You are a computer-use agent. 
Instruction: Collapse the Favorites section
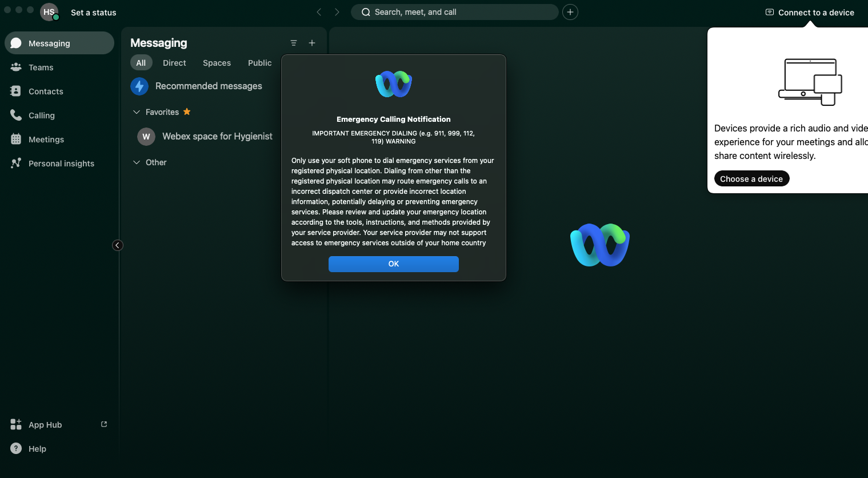click(x=137, y=112)
